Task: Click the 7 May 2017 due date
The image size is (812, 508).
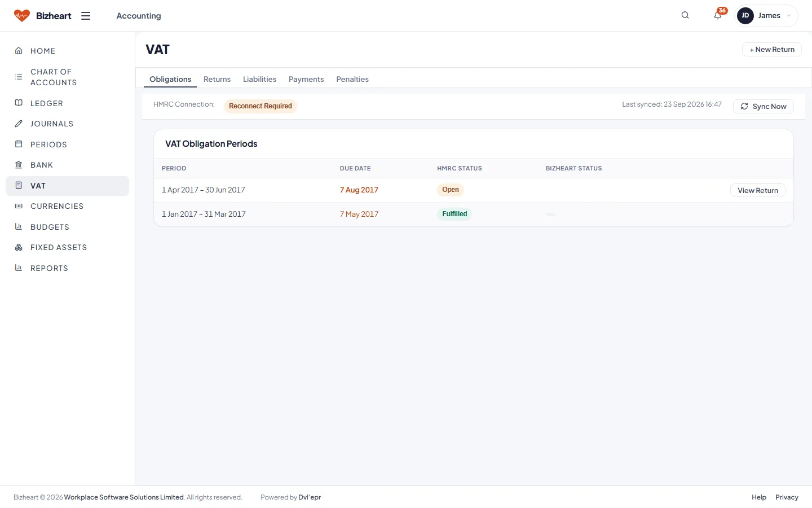Action: click(359, 214)
